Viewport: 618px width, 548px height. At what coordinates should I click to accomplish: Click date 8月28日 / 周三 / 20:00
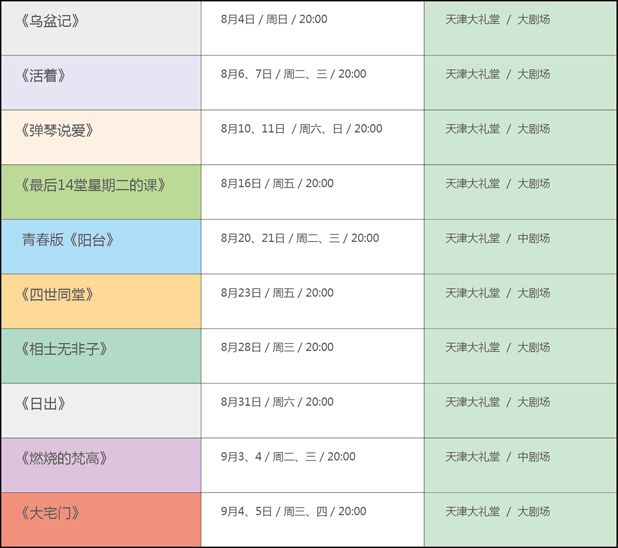point(277,347)
